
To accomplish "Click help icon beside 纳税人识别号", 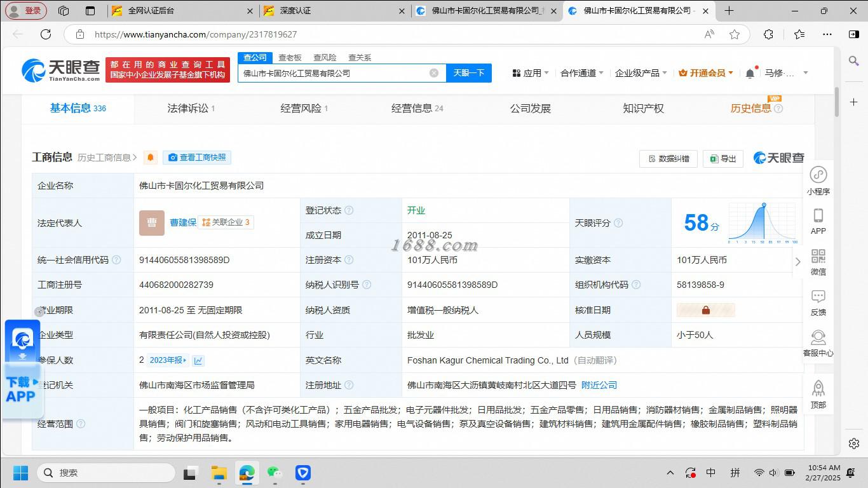I will click(367, 285).
